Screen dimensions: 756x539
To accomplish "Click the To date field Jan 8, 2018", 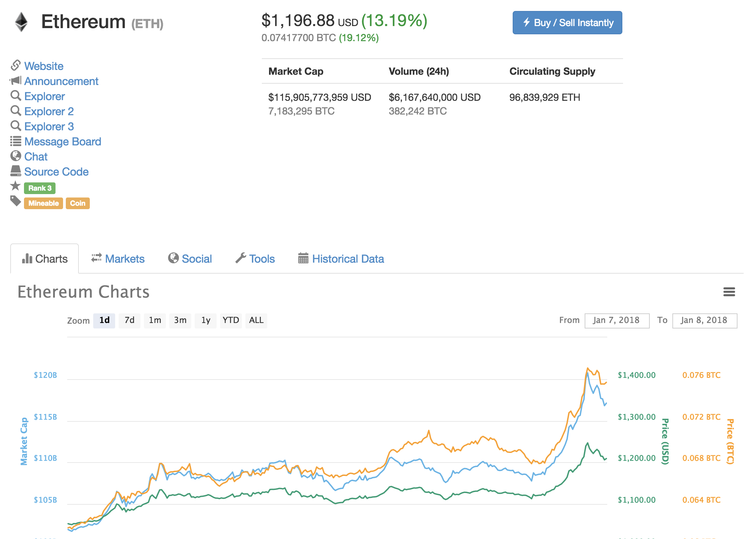I will click(705, 321).
